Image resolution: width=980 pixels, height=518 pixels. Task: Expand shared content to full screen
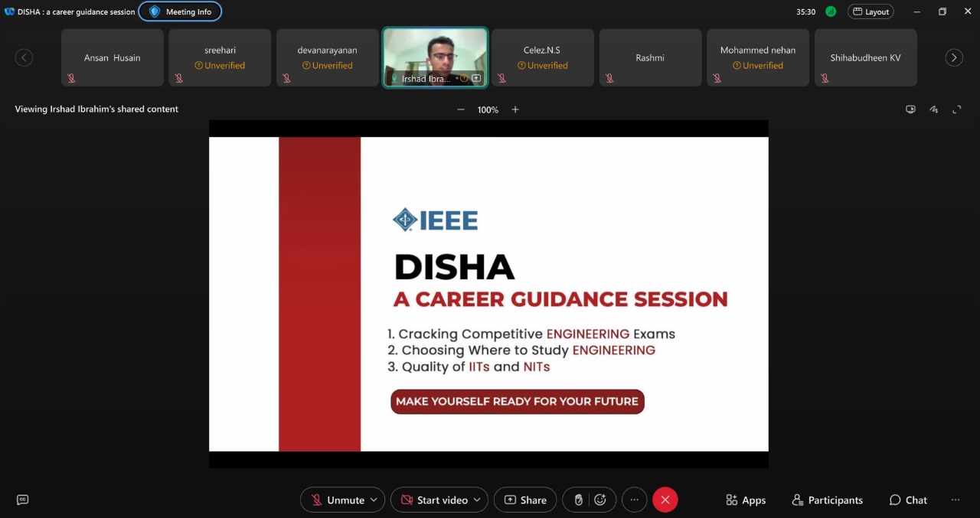(x=957, y=109)
